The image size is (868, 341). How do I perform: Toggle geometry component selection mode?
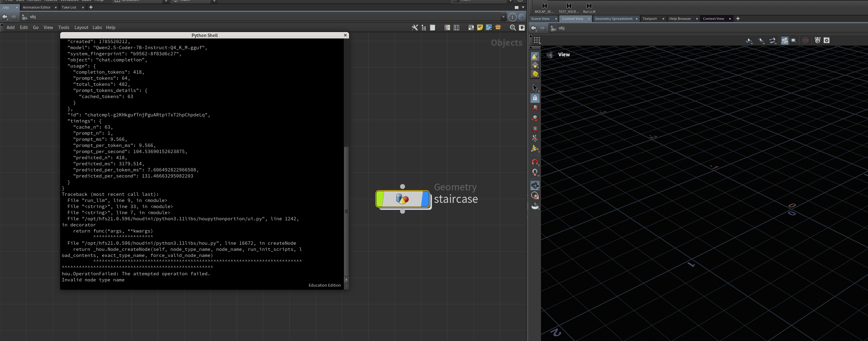(x=535, y=65)
